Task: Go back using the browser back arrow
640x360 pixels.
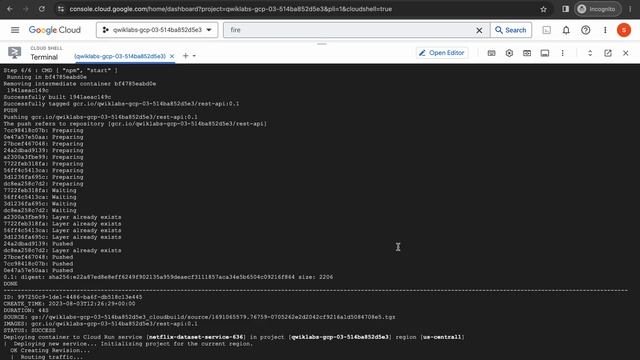Action: coord(10,9)
